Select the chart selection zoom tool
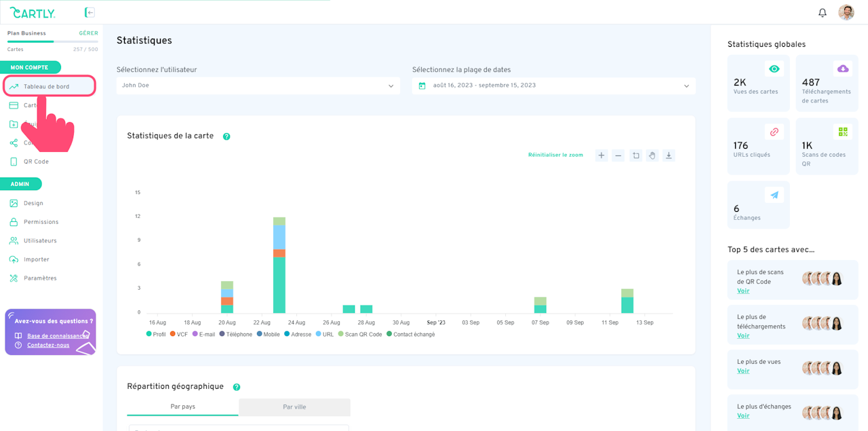This screenshot has width=868, height=431. tap(635, 155)
